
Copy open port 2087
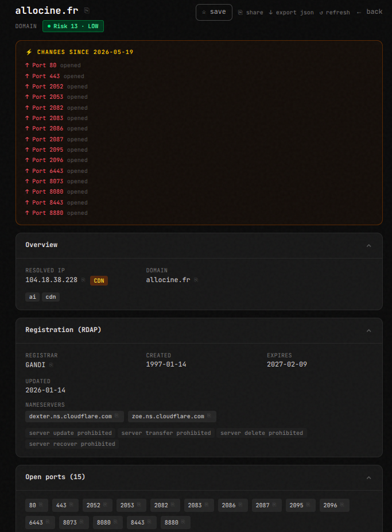274,504
